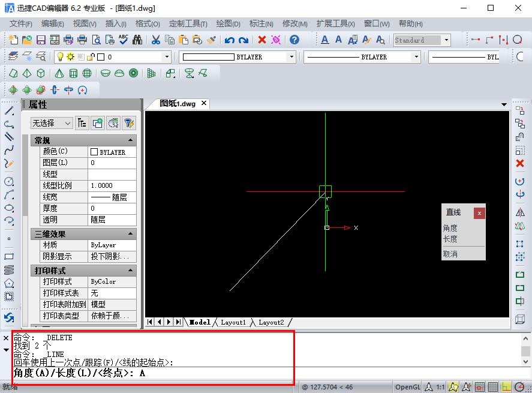Collapse the 三维效果 section

[x=130, y=234]
